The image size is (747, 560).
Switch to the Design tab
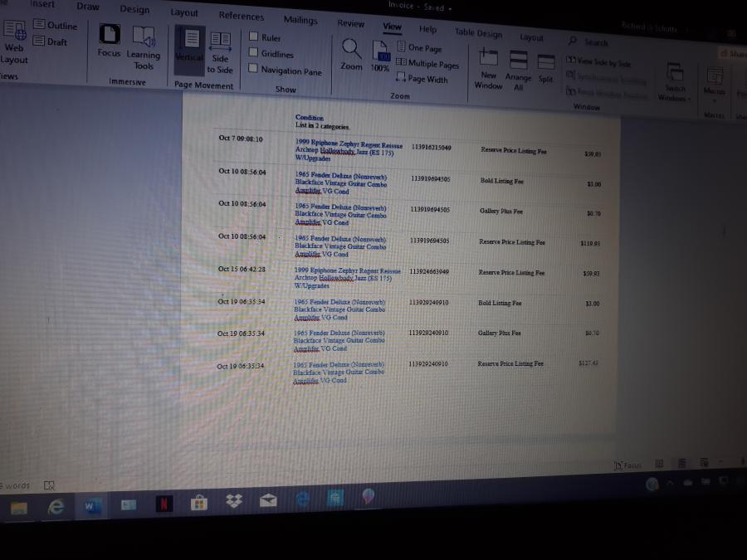134,9
